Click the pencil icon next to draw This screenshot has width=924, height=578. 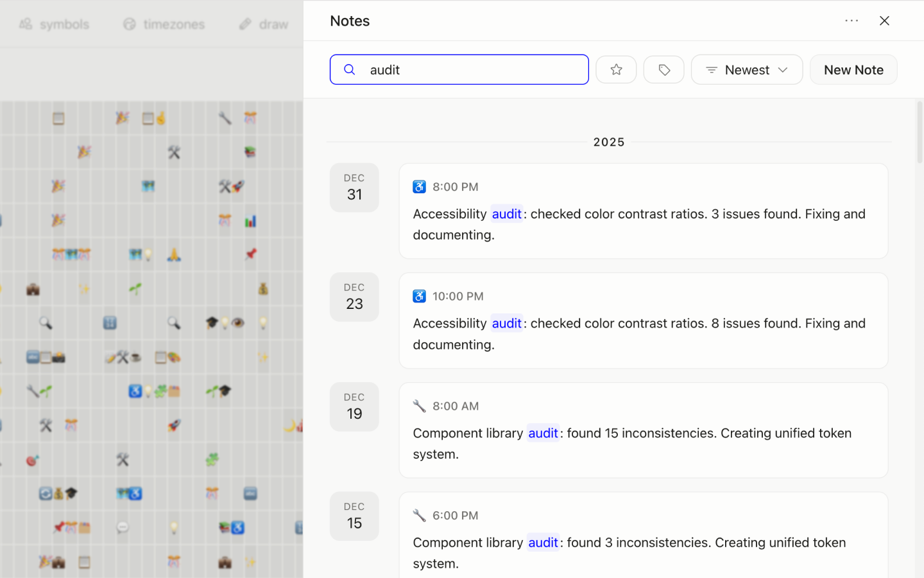click(244, 23)
